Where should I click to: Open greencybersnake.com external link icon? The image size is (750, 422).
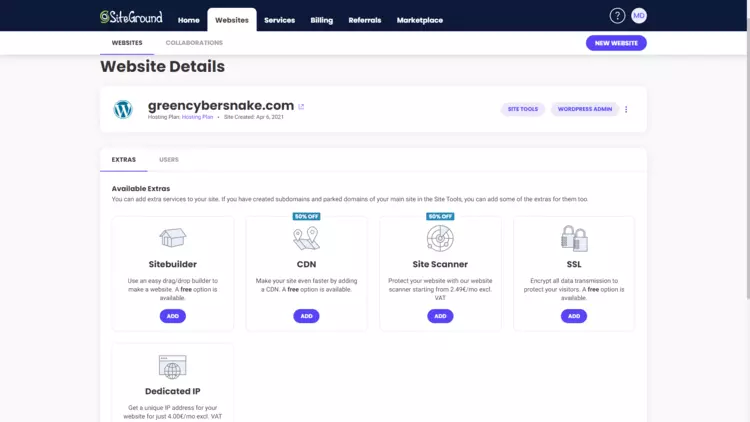(301, 107)
